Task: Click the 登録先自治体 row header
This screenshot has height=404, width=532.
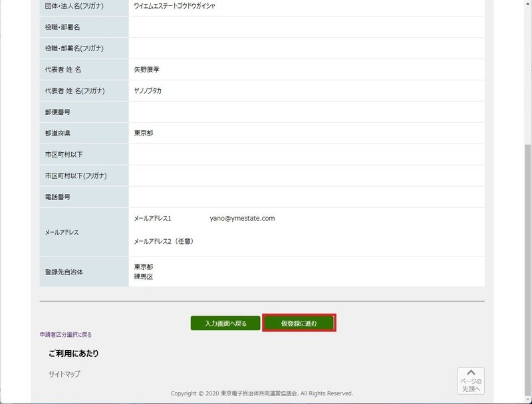Action: (x=84, y=272)
